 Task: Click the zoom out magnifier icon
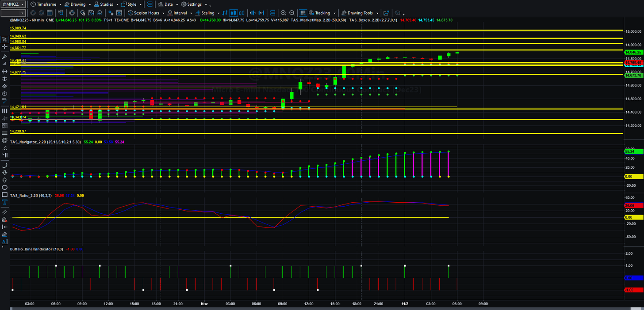(x=291, y=13)
